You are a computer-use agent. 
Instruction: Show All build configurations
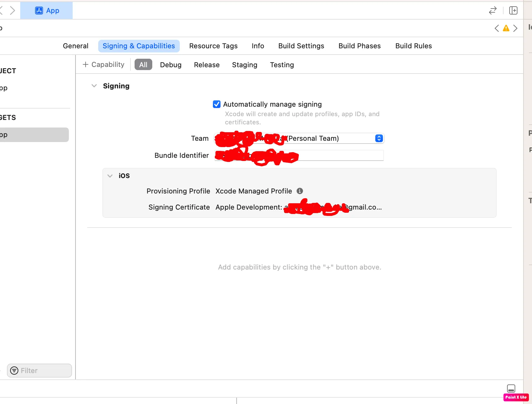[x=143, y=65]
